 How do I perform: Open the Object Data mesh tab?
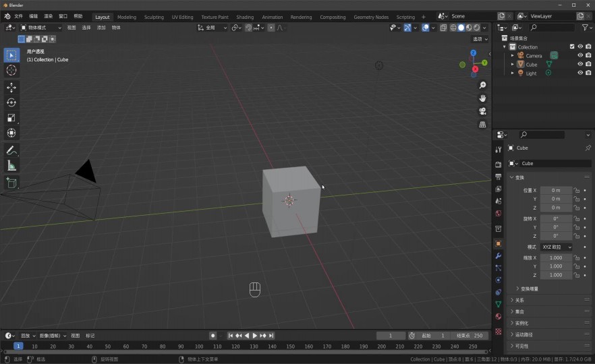499,304
